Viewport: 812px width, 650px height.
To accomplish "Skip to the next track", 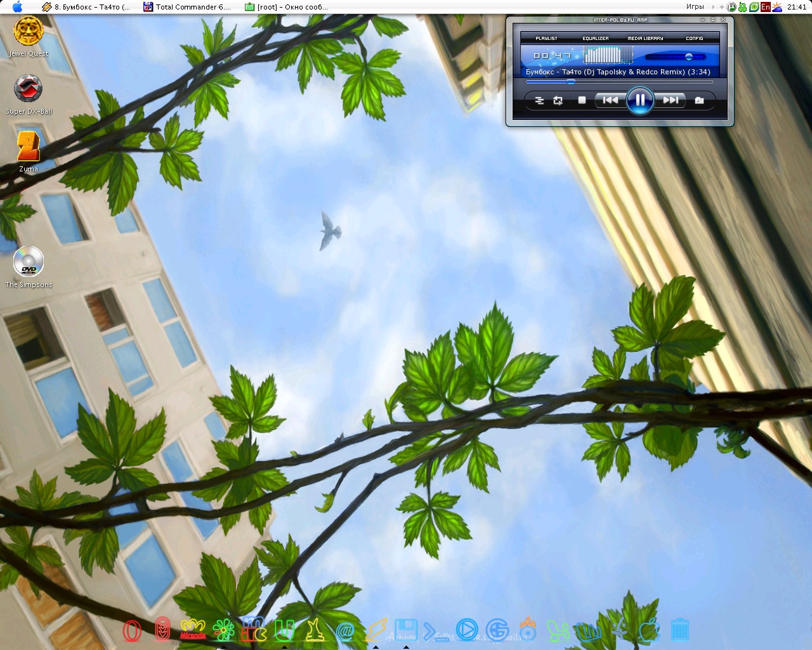I will pyautogui.click(x=670, y=100).
